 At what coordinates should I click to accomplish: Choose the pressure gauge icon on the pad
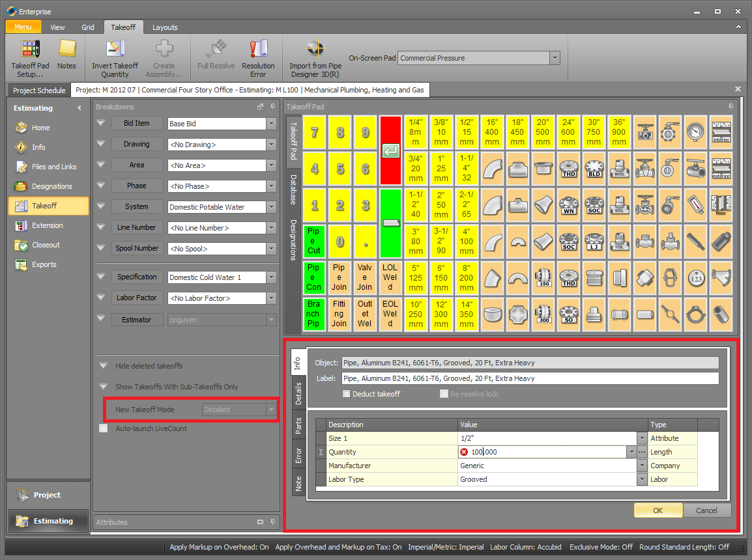tap(695, 132)
